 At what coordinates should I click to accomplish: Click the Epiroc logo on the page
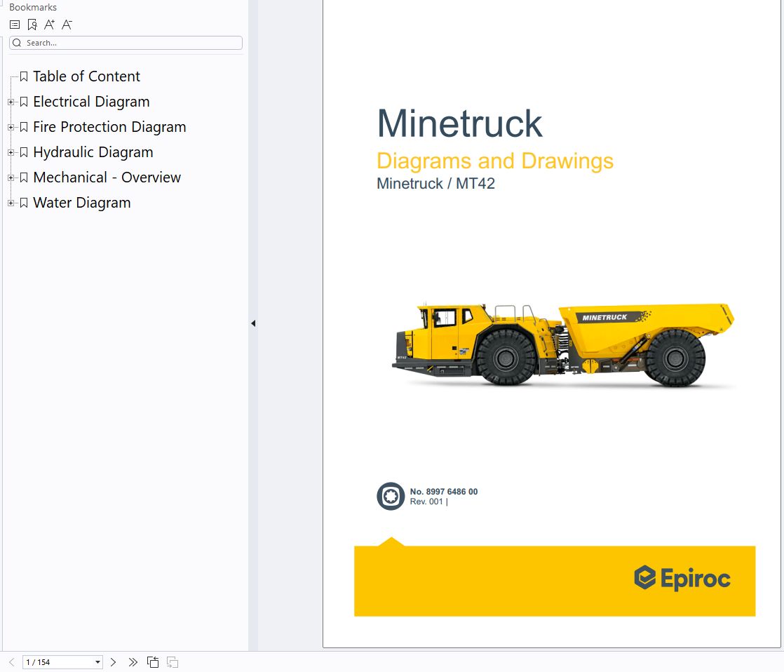(682, 578)
